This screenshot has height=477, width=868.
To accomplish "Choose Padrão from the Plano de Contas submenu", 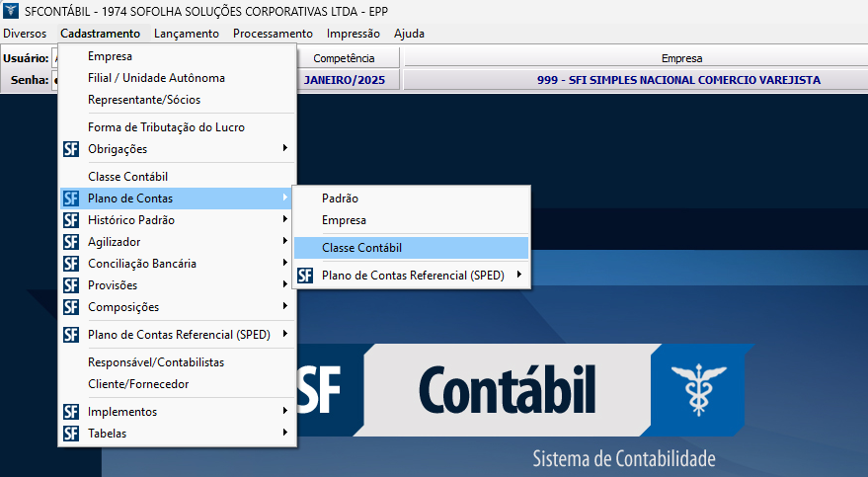I will (340, 199).
